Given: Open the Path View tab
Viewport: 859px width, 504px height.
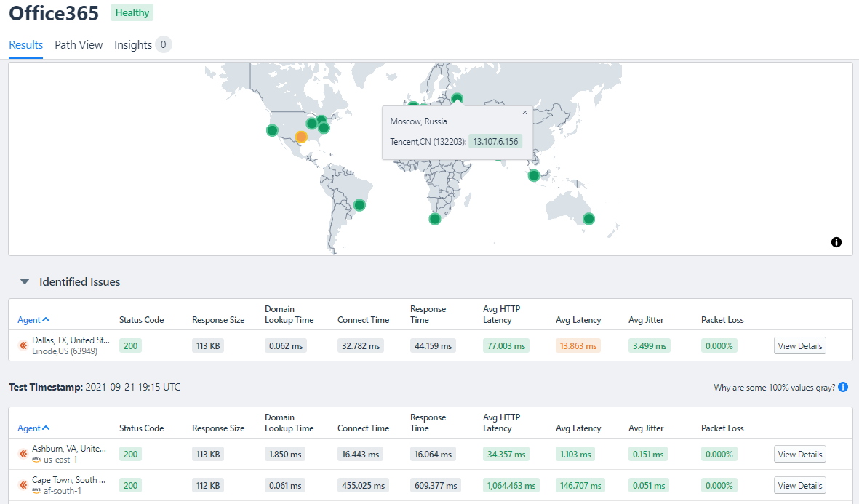Looking at the screenshot, I should 79,45.
